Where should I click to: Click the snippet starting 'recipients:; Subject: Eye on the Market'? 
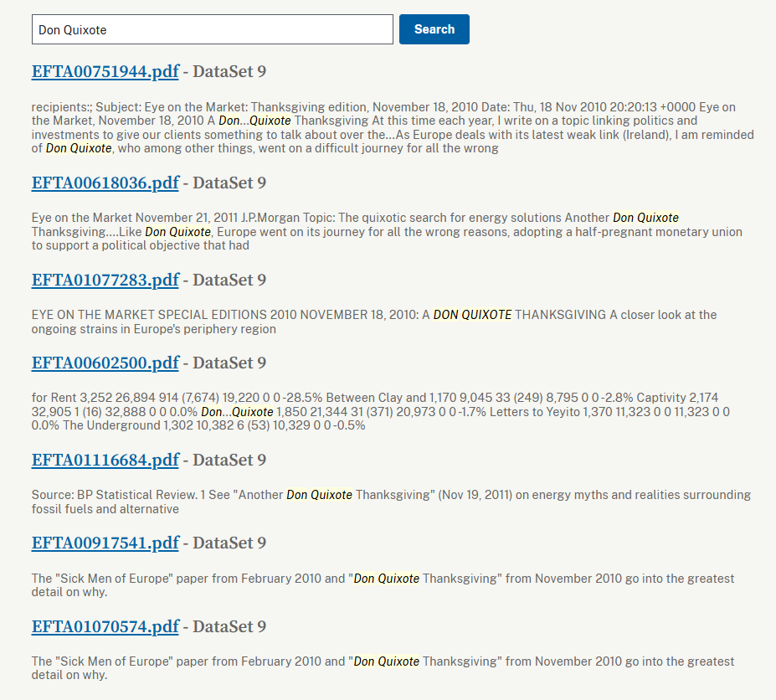coord(393,128)
